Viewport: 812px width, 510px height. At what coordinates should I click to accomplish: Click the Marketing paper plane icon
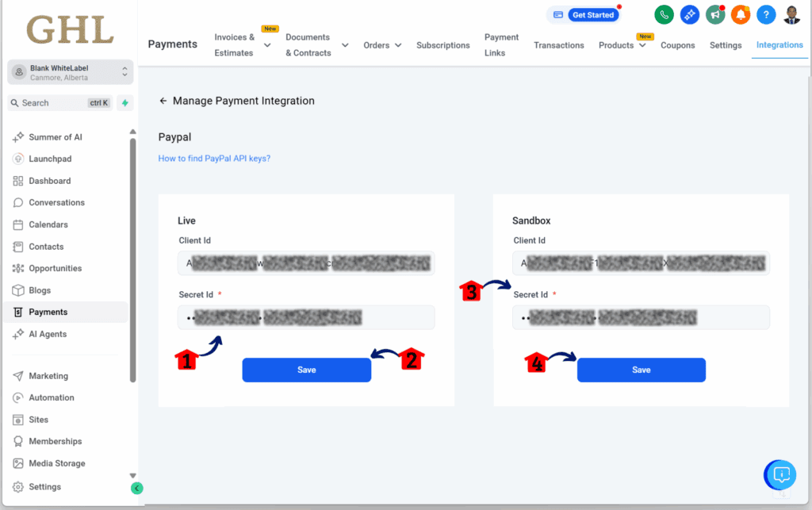18,376
